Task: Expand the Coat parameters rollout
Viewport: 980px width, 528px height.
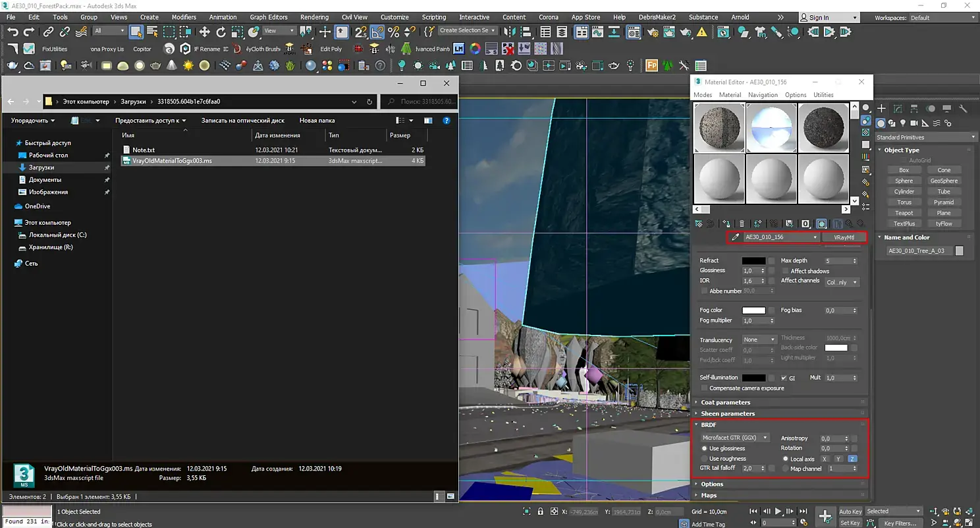Action: (725, 402)
